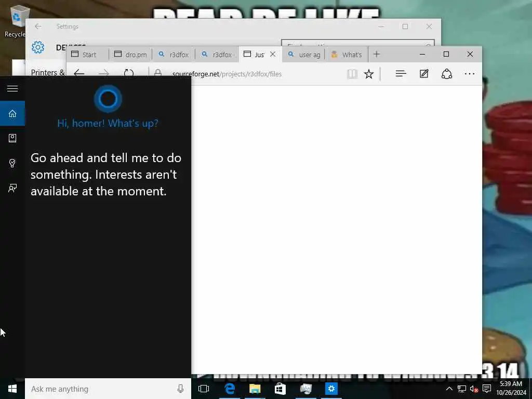Make a Web Note in Edge
532x399 pixels.
[x=424, y=74]
